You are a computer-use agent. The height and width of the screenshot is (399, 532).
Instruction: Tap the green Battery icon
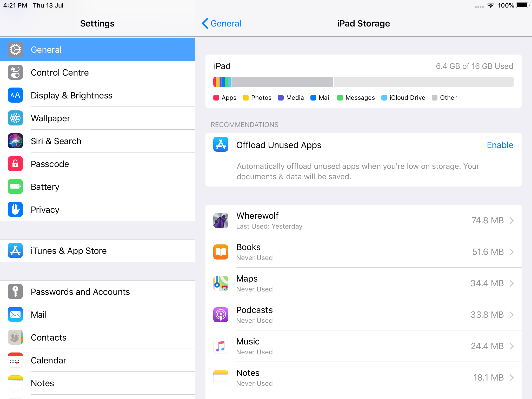pos(15,187)
